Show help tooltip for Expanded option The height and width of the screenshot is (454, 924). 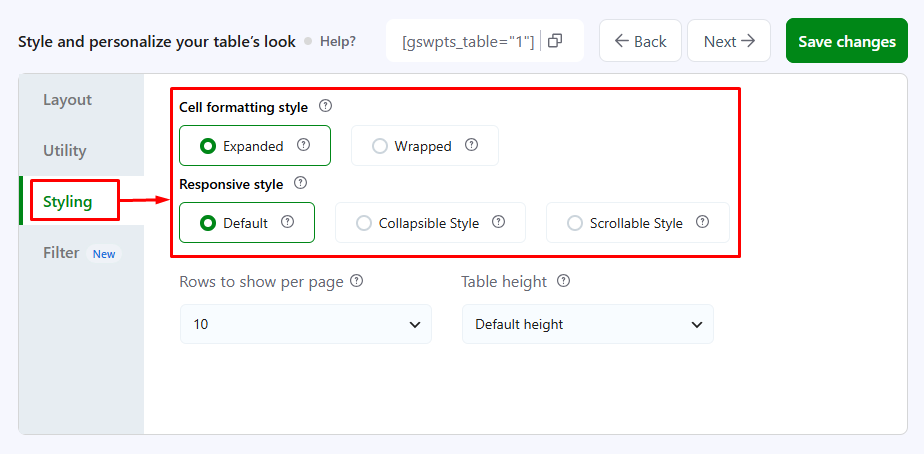tap(303, 144)
